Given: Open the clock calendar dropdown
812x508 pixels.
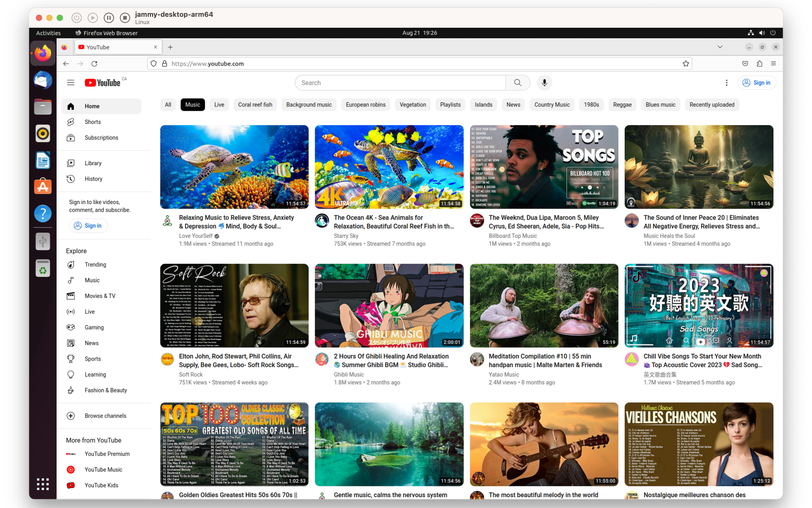Looking at the screenshot, I should click(420, 32).
